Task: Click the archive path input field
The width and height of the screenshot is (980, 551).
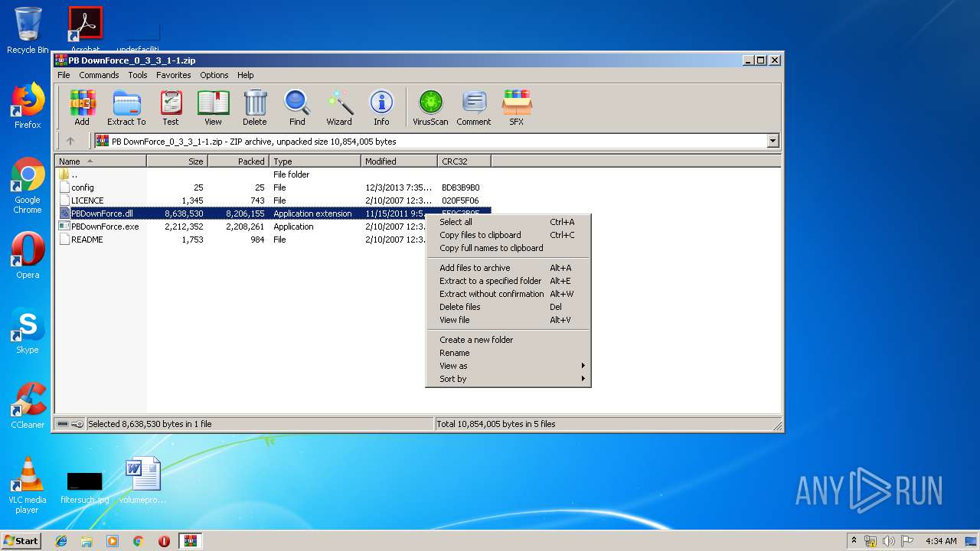Action: point(430,141)
